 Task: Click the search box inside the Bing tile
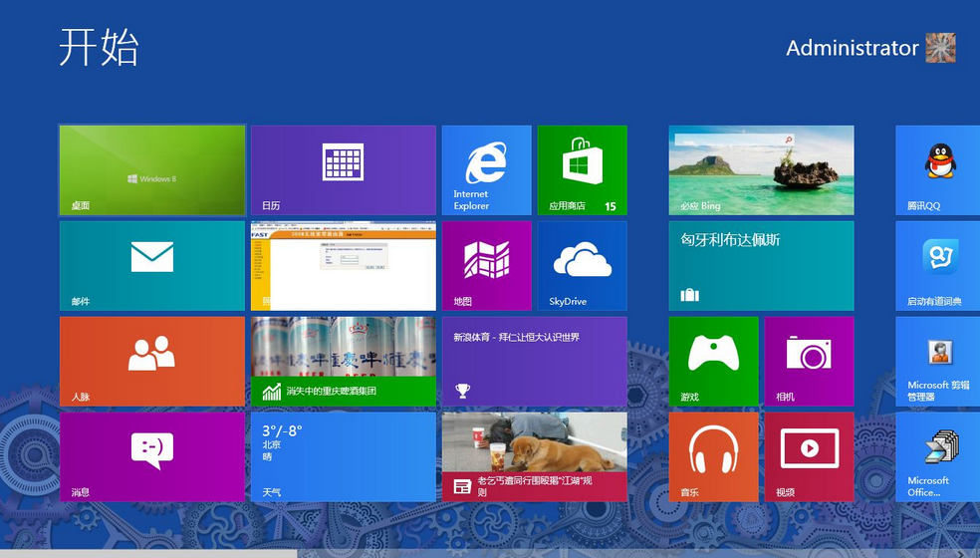click(734, 140)
